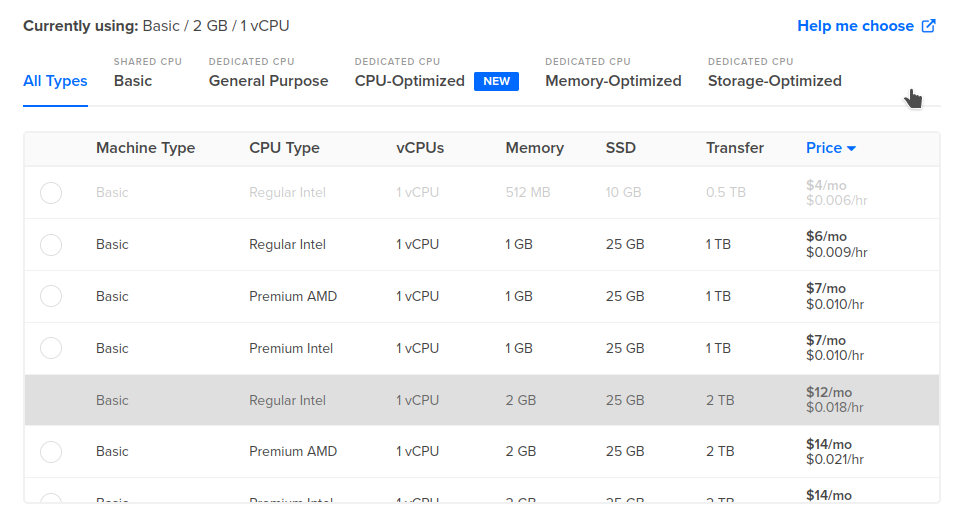Click the external link icon beside Help me choose
The width and height of the screenshot is (954, 516).
[x=928, y=26]
